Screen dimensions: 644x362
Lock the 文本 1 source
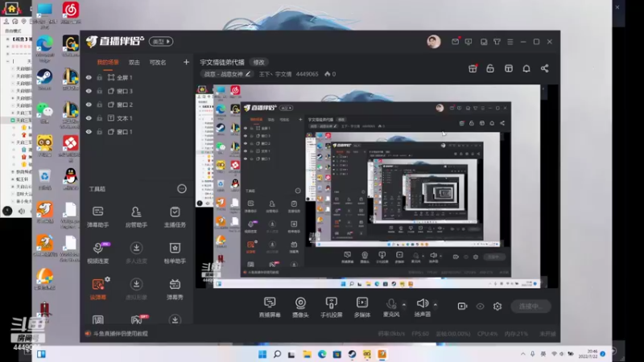coord(99,118)
